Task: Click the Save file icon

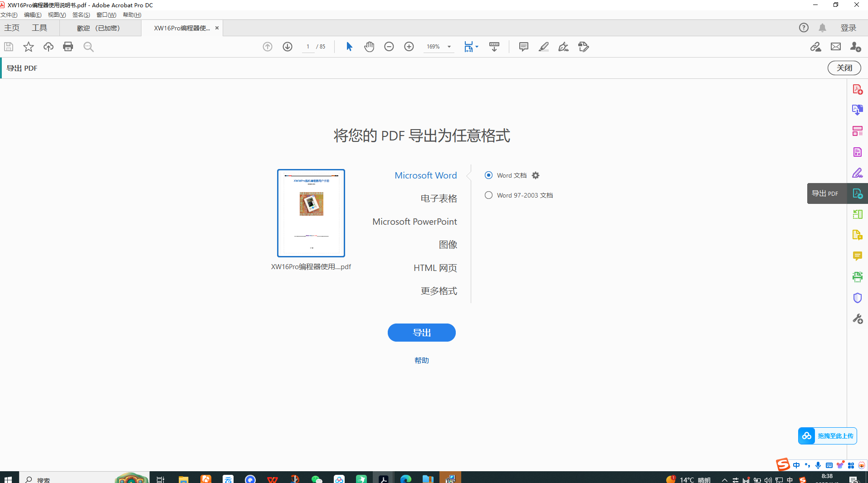Action: pyautogui.click(x=9, y=47)
